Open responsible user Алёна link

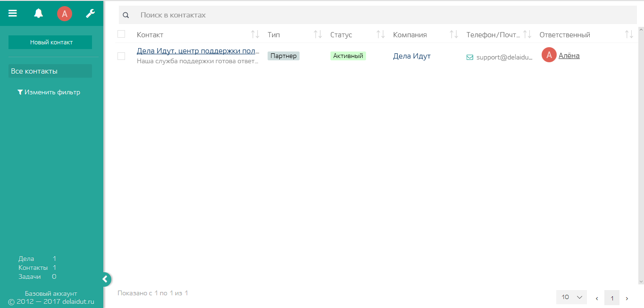coord(569,56)
